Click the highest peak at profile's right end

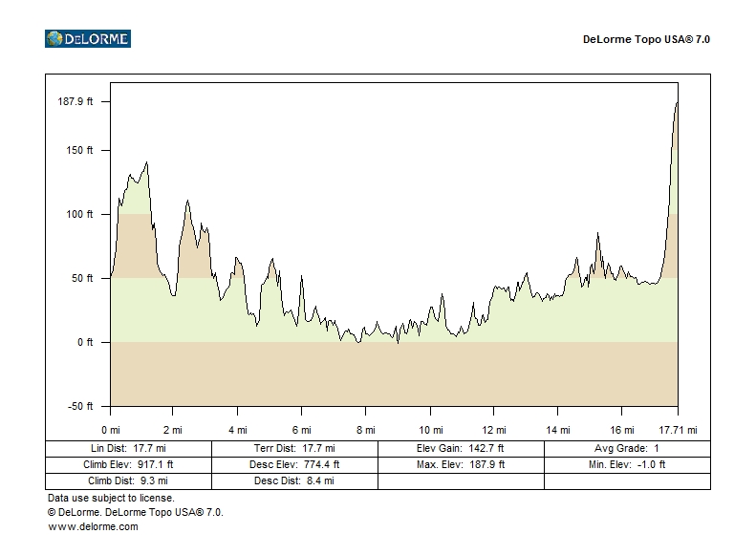677,103
